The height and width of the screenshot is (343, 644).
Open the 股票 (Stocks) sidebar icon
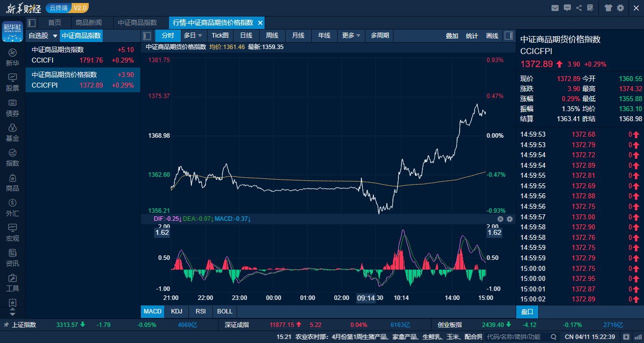[x=13, y=82]
